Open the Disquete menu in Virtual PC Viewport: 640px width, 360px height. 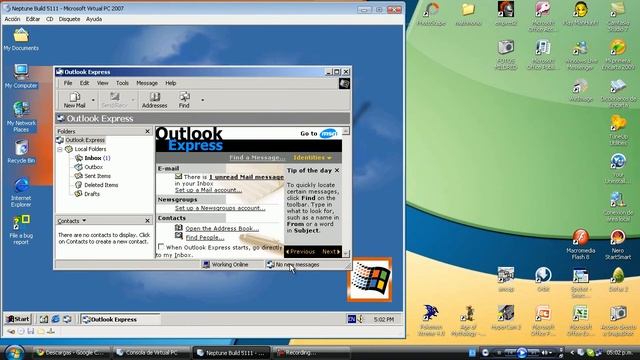pos(69,19)
